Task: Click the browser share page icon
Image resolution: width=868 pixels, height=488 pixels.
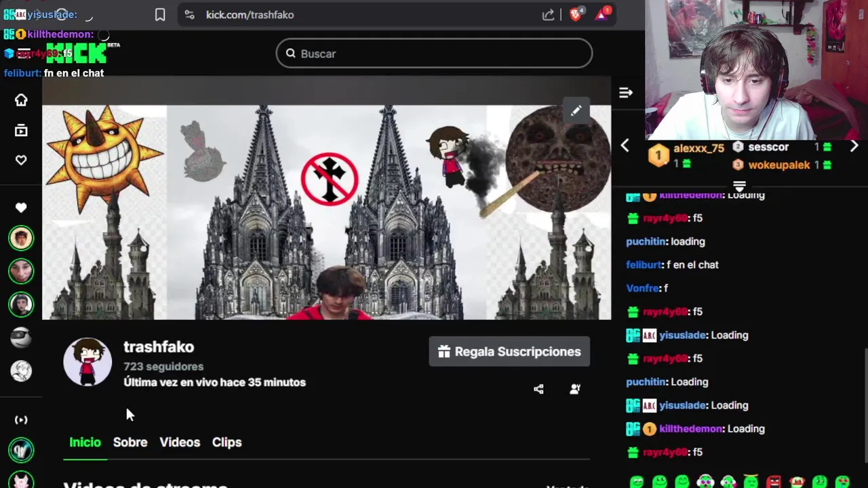Action: 548,15
